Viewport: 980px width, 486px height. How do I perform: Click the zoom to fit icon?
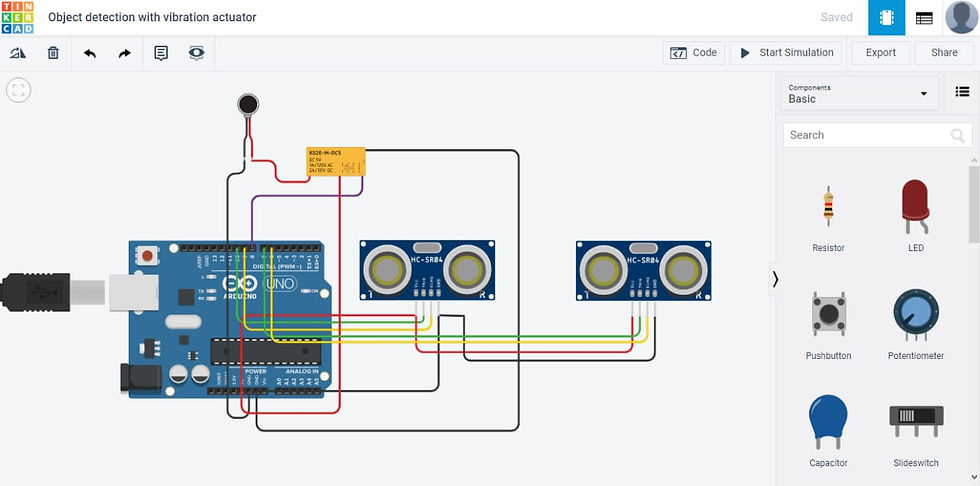tap(18, 90)
